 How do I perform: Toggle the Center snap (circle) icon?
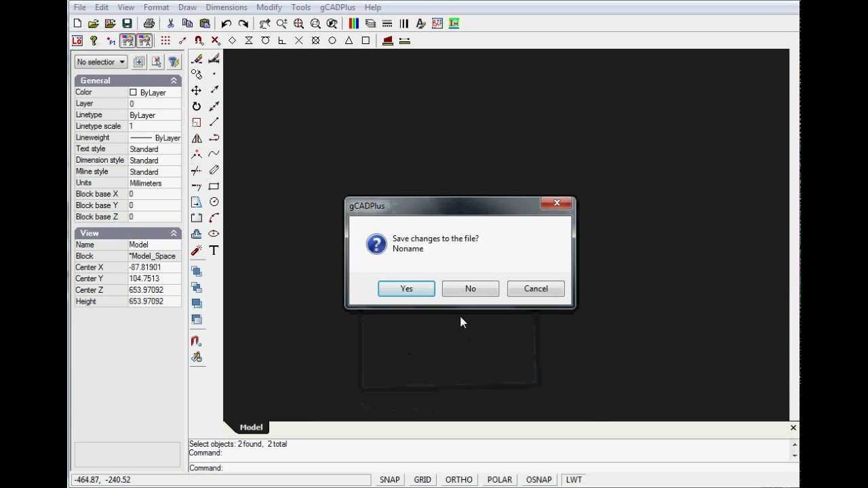coord(332,41)
